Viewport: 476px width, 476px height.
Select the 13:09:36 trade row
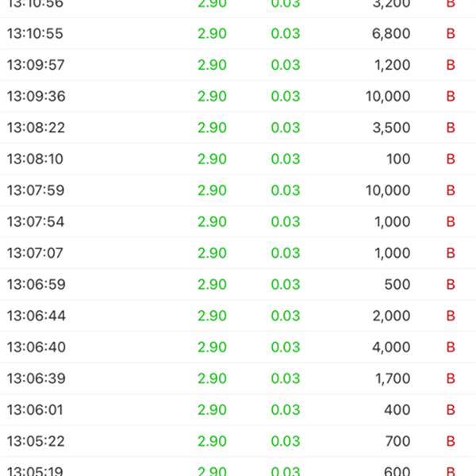coord(238,96)
